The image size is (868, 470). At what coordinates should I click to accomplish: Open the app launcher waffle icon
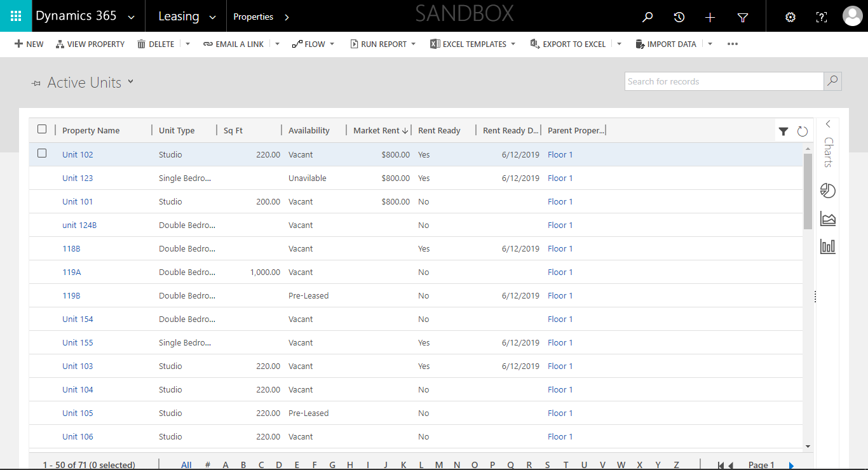(16, 17)
